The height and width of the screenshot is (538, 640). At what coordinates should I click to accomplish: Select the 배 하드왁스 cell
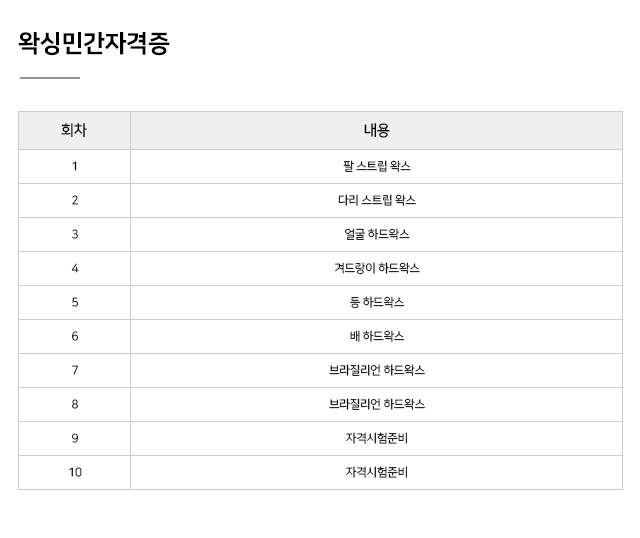pyautogui.click(x=376, y=336)
